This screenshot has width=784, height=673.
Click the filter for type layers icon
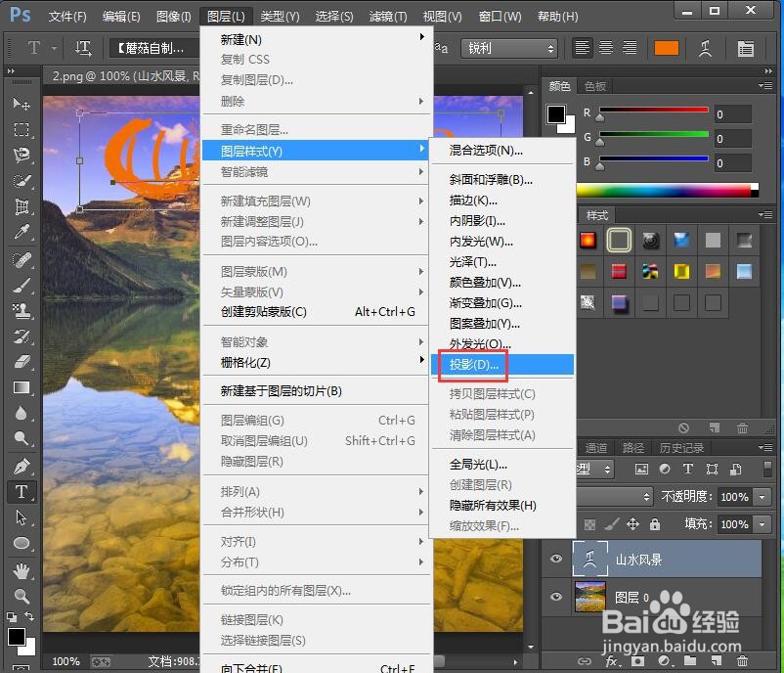coord(688,470)
